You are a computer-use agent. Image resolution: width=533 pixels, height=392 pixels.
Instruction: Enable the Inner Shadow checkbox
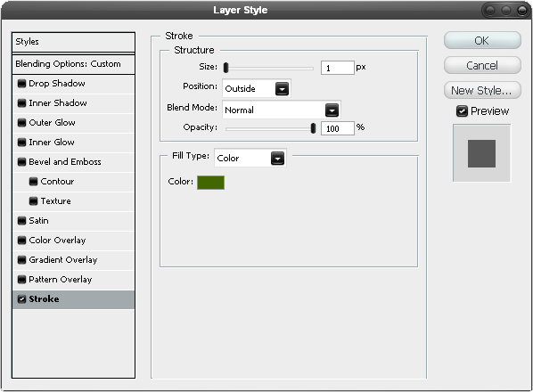tap(21, 103)
